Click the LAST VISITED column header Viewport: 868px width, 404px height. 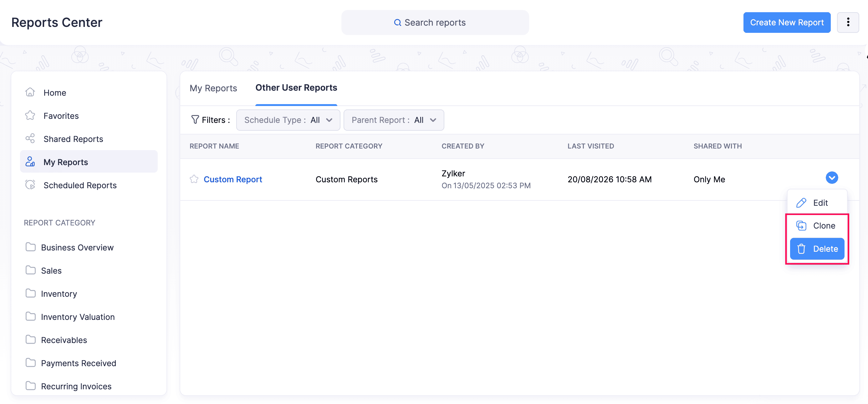click(x=590, y=146)
